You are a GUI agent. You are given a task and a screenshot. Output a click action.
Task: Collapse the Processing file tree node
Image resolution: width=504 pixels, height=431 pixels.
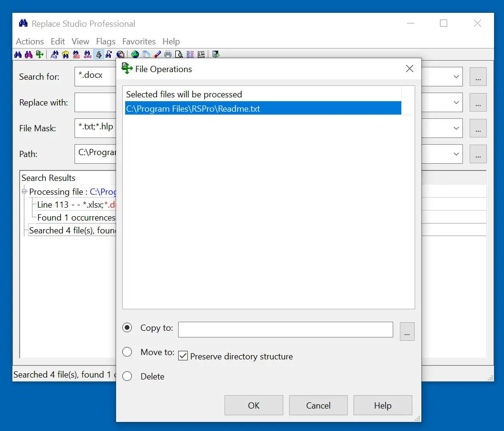24,191
